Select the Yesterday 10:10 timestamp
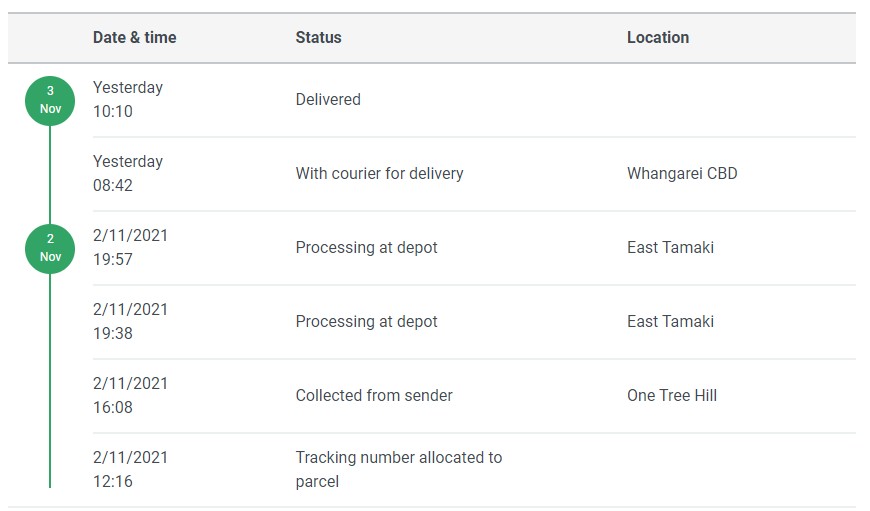The height and width of the screenshot is (511, 870). 127,100
